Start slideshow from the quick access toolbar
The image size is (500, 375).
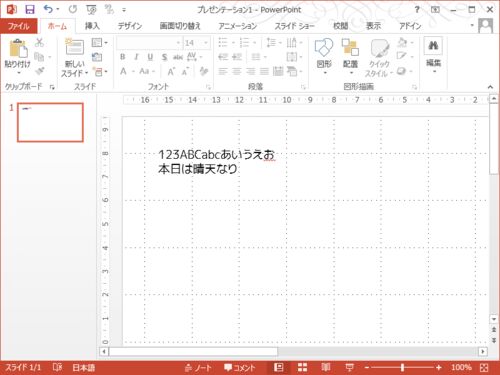pyautogui.click(x=91, y=10)
